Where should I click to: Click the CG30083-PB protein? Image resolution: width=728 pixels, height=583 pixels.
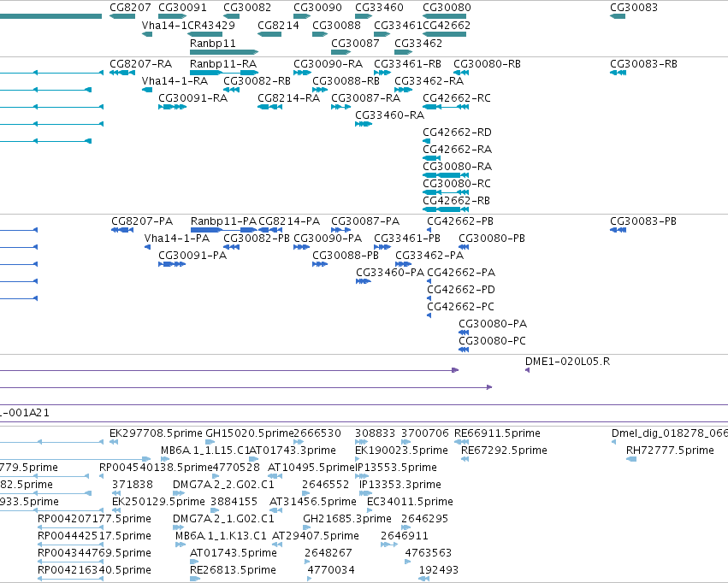(618, 230)
